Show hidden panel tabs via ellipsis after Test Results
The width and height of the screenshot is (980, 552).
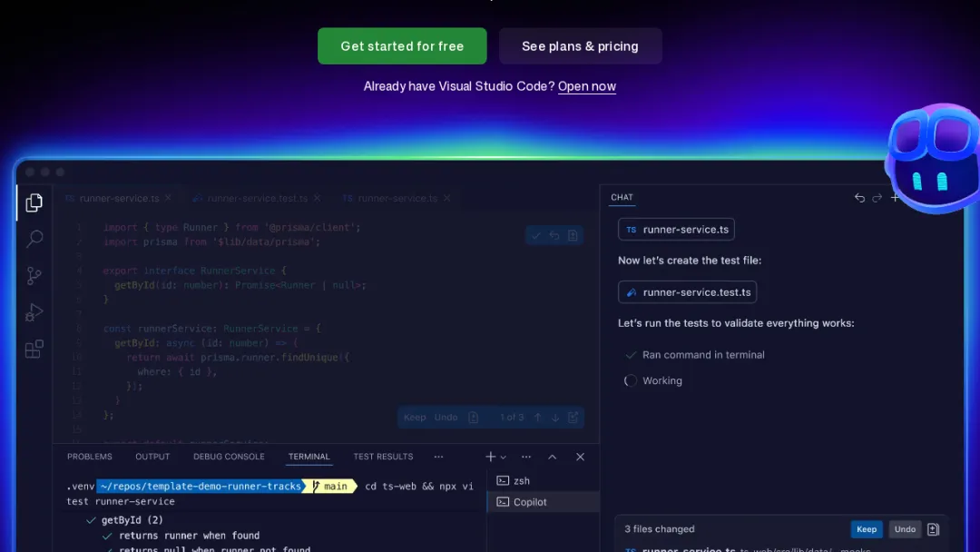(439, 457)
